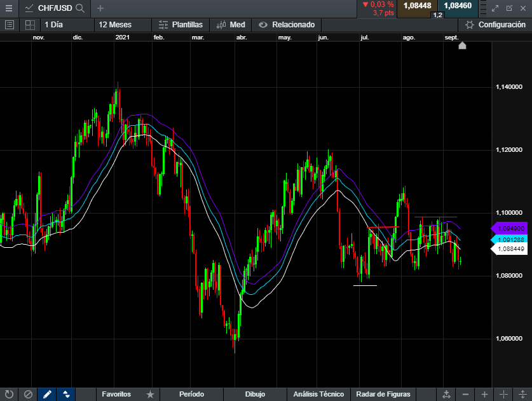The width and height of the screenshot is (532, 401).
Task: Select the white 1,088449 price label
Action: point(509,249)
